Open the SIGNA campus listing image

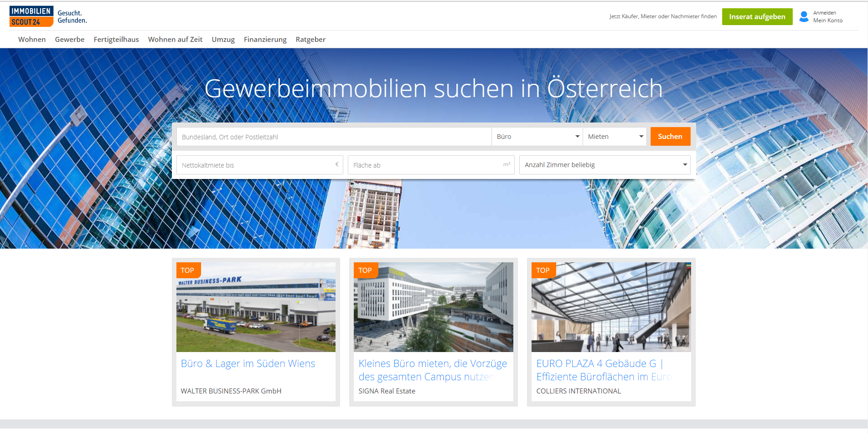point(434,307)
